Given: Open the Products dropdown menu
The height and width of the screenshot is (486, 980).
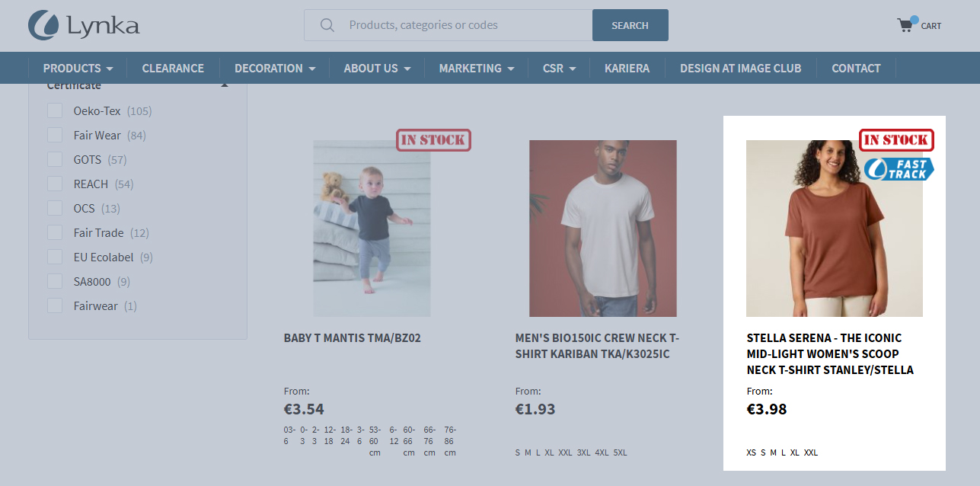Looking at the screenshot, I should [x=78, y=68].
